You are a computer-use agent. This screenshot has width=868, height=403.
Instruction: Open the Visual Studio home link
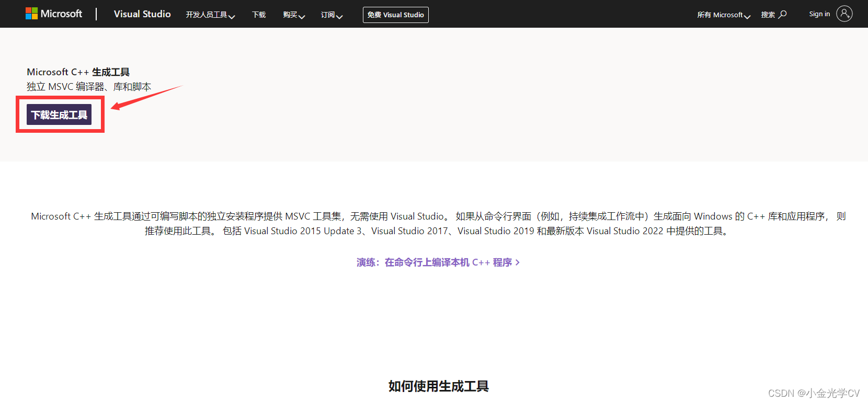(x=142, y=14)
